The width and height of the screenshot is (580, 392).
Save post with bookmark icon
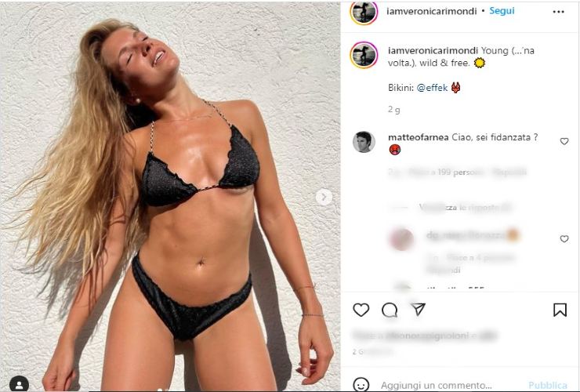(560, 310)
